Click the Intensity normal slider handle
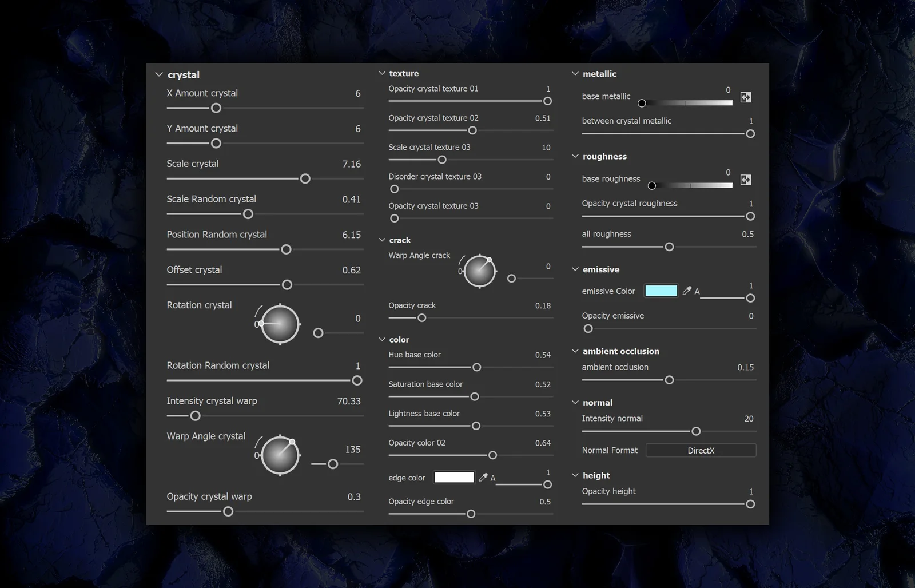915x588 pixels. (695, 431)
